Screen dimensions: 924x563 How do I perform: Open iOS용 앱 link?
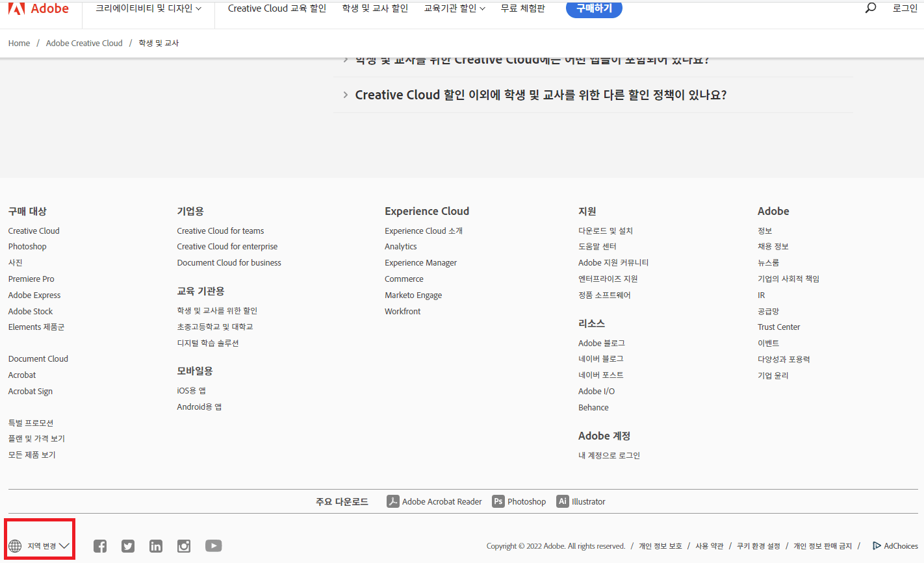pyautogui.click(x=192, y=391)
